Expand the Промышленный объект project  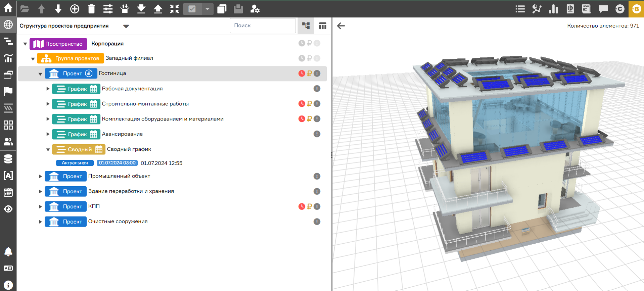click(40, 176)
